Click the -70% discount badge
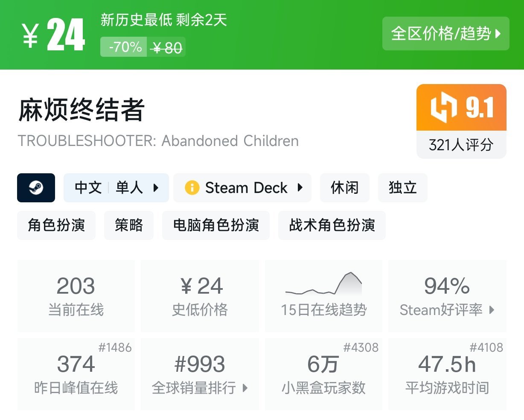524x420 pixels. coord(125,47)
